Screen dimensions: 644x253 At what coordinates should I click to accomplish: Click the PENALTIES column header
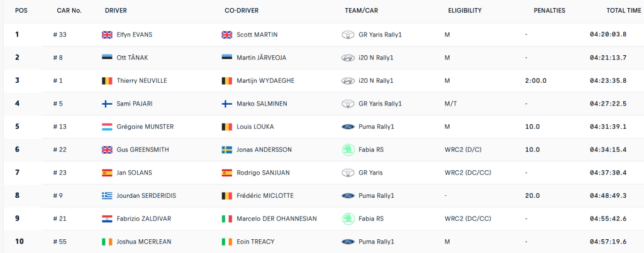point(549,11)
